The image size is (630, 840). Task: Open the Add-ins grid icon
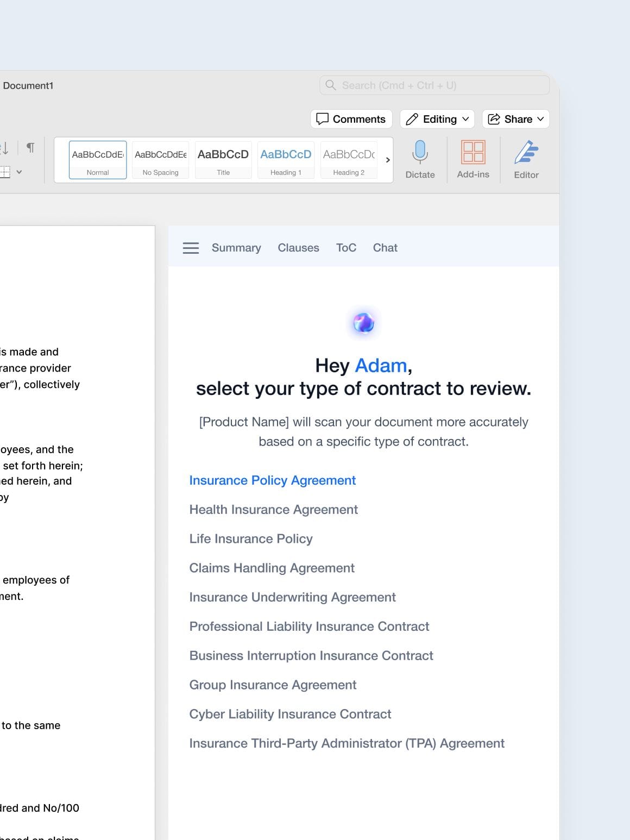(x=472, y=152)
